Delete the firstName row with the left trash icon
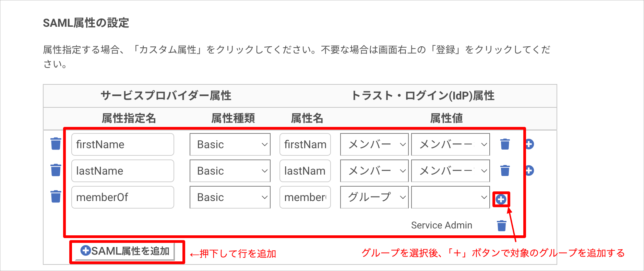The height and width of the screenshot is (271, 644). coord(56,144)
